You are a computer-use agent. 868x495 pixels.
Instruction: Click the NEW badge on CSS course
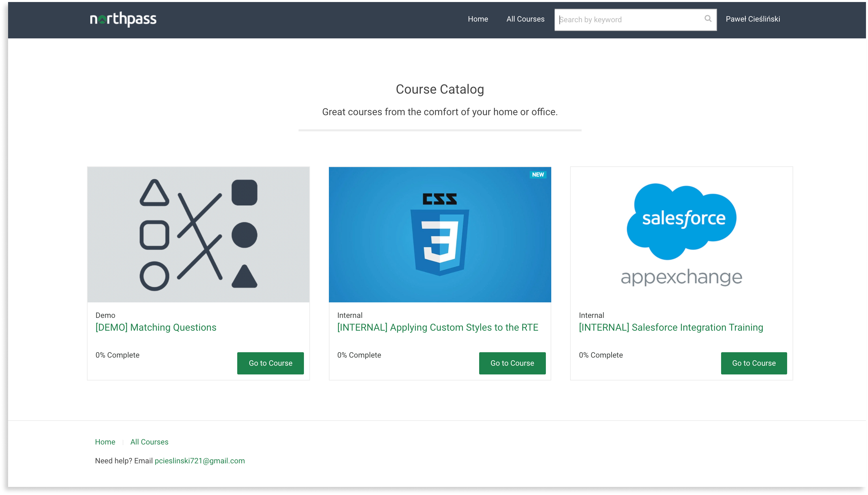pos(538,175)
